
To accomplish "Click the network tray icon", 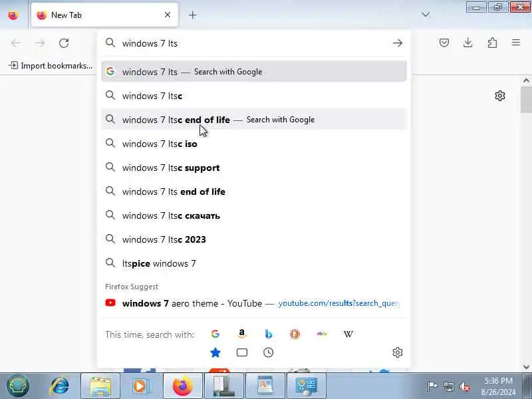I will tap(449, 386).
